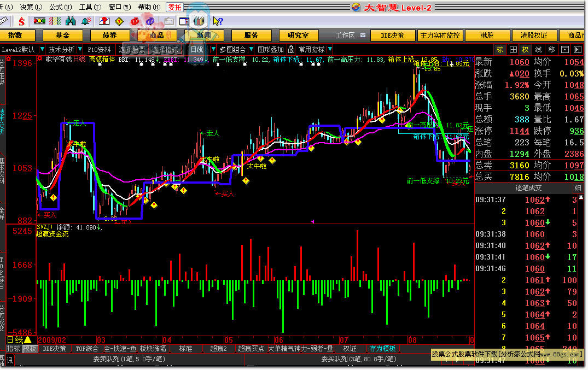Expand the 工作区 workspace dropdown
Image resolution: width=588 pixels, height=370 pixels.
[x=363, y=35]
